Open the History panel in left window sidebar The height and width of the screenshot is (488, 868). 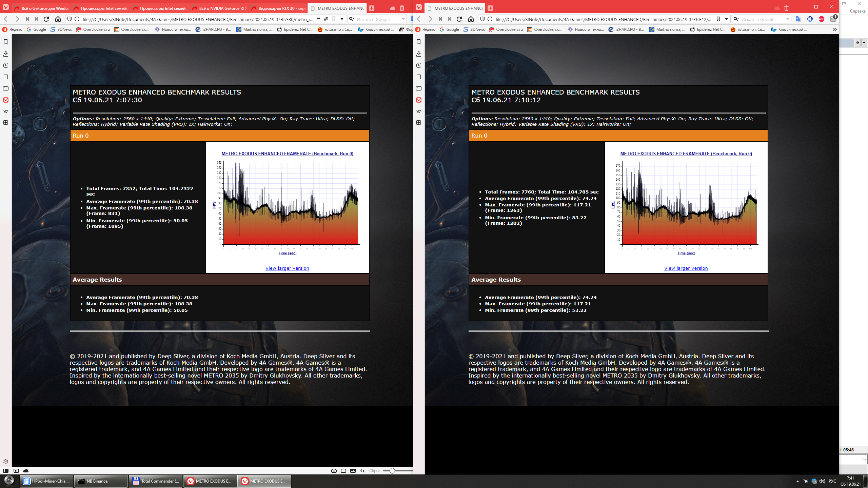6,65
